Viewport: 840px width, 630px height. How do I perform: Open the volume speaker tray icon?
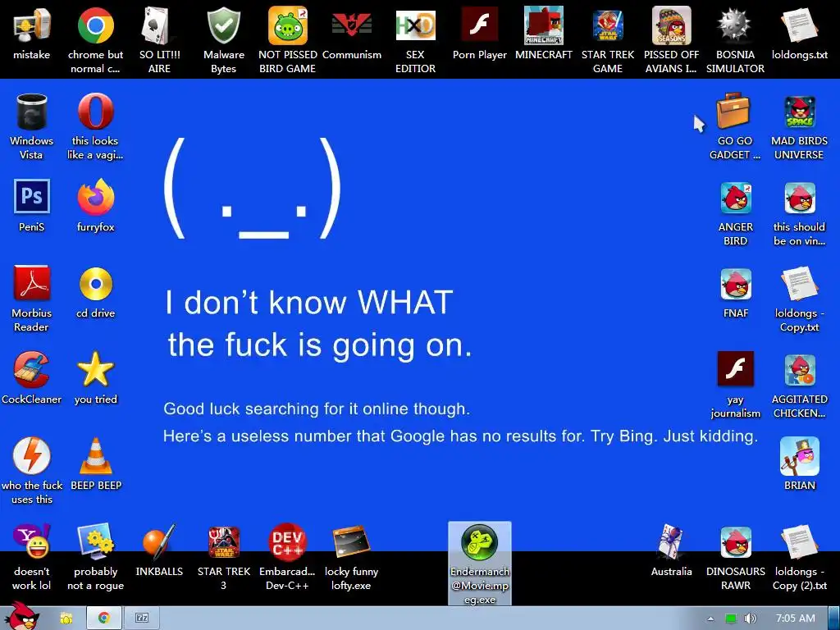[x=750, y=619]
